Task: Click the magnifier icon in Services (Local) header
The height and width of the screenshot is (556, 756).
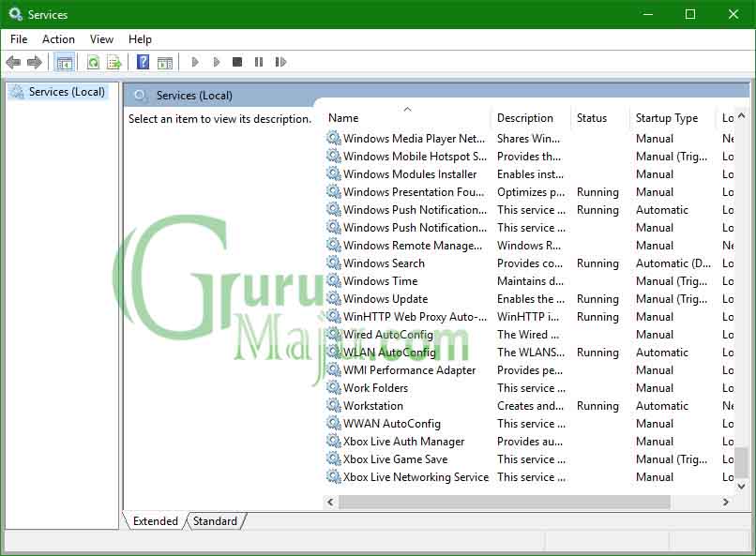Action: tap(140, 96)
